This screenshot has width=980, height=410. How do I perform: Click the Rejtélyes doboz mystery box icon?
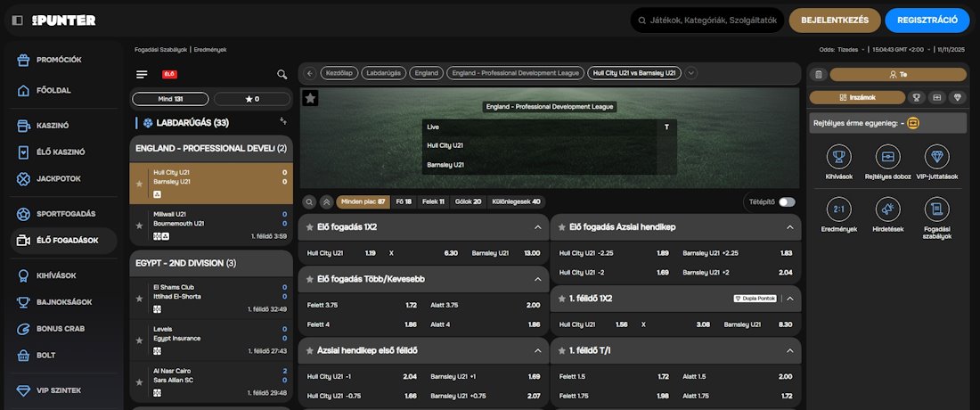click(887, 157)
